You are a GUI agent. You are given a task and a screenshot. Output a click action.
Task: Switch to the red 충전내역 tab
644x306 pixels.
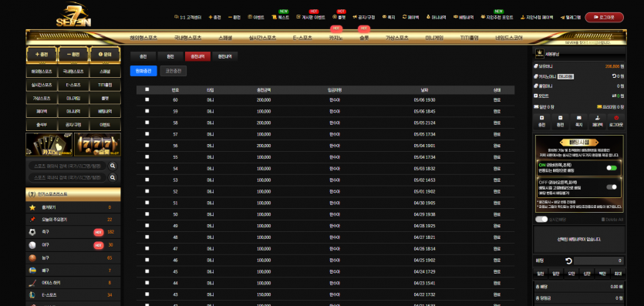coord(197,56)
